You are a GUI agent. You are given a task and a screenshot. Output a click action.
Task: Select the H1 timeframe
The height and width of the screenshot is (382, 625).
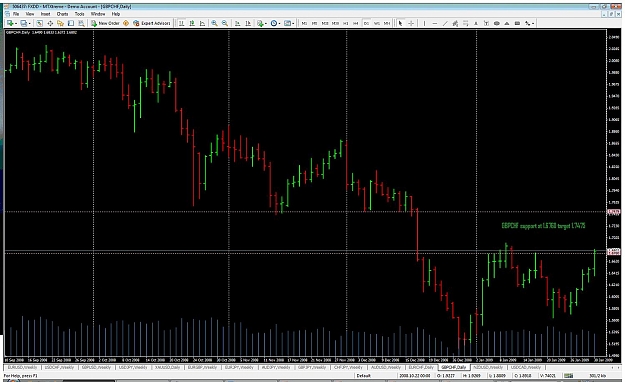pyautogui.click(x=346, y=23)
